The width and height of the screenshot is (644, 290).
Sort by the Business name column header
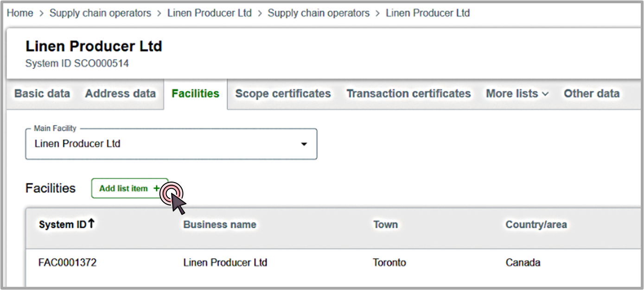point(220,225)
